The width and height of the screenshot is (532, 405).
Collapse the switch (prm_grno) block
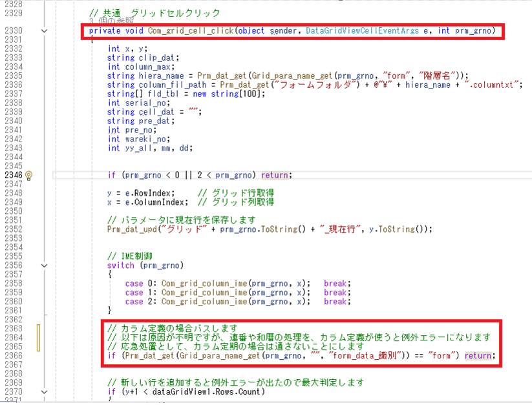click(x=44, y=265)
